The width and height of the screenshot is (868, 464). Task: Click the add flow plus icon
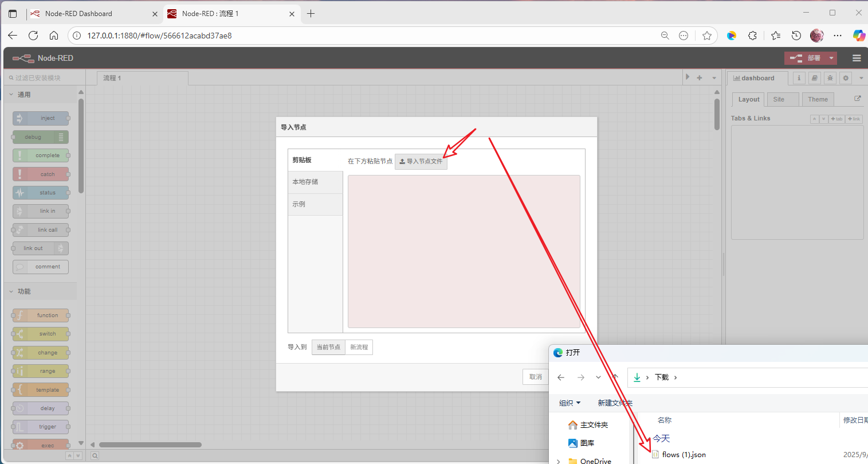[x=700, y=77]
